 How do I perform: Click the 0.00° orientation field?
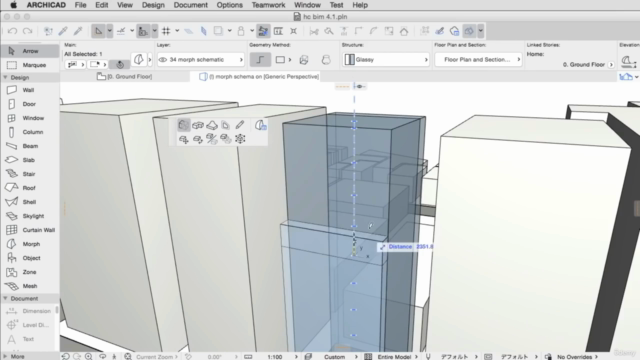215,357
